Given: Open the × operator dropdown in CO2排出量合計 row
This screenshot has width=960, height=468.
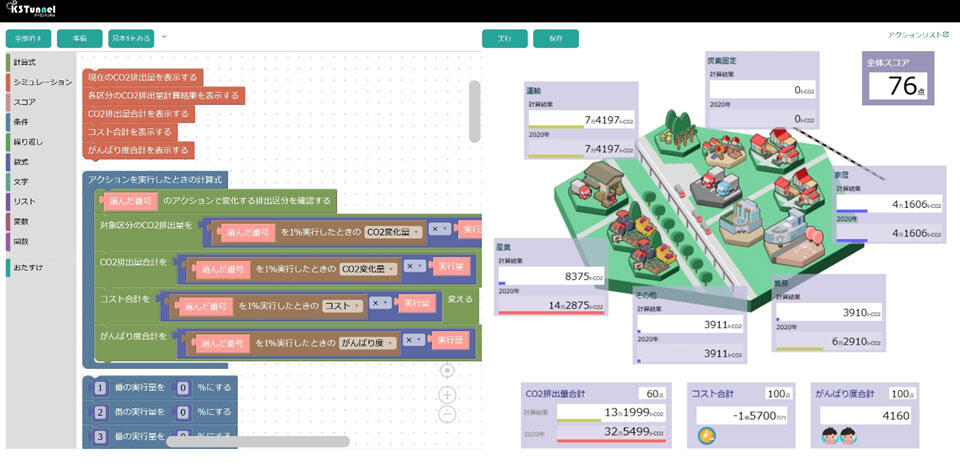Looking at the screenshot, I should coord(415,266).
